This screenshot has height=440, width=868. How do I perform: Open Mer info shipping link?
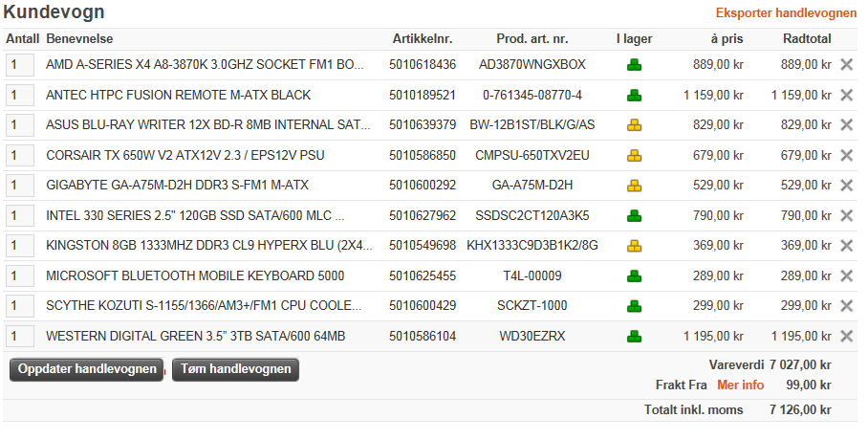tap(740, 385)
